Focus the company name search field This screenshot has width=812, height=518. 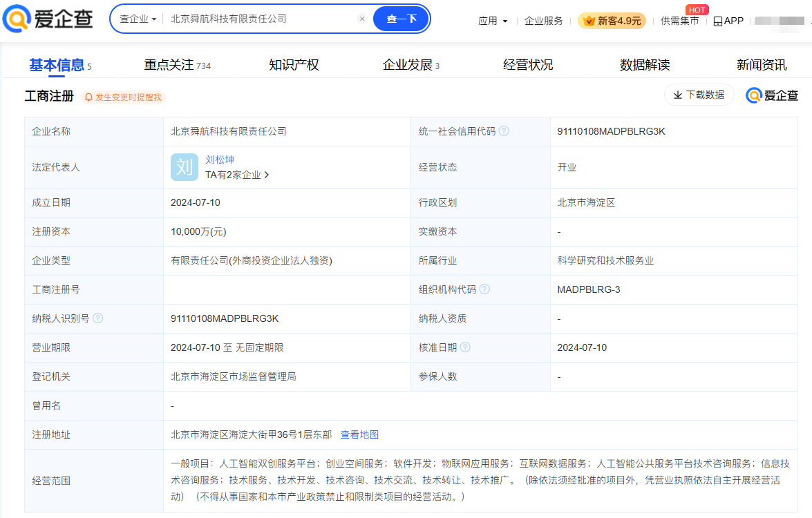point(261,19)
